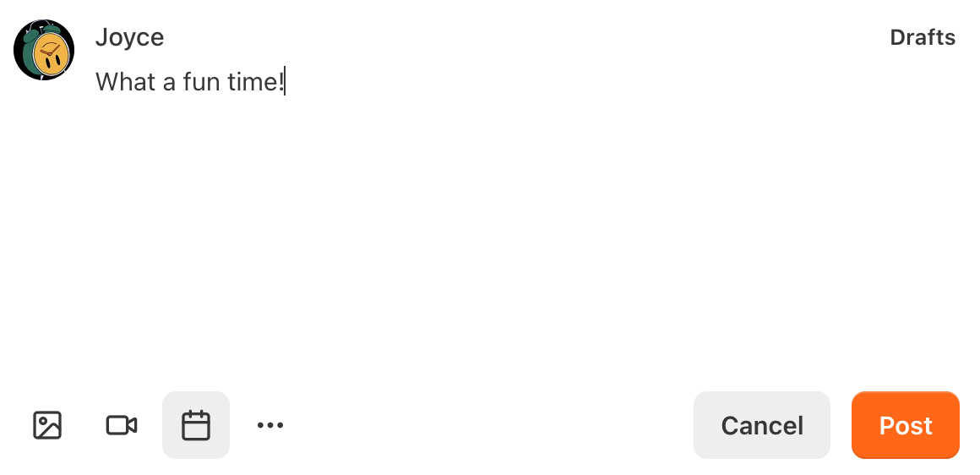Open the calendar scheduling icon
Screen dimensions: 980x475
coord(196,425)
